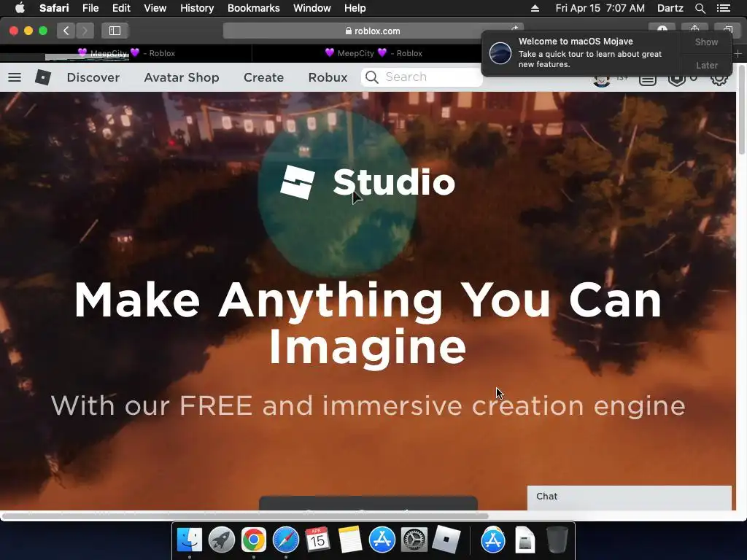The width and height of the screenshot is (747, 560).
Task: Open the File menu
Action: 90,8
